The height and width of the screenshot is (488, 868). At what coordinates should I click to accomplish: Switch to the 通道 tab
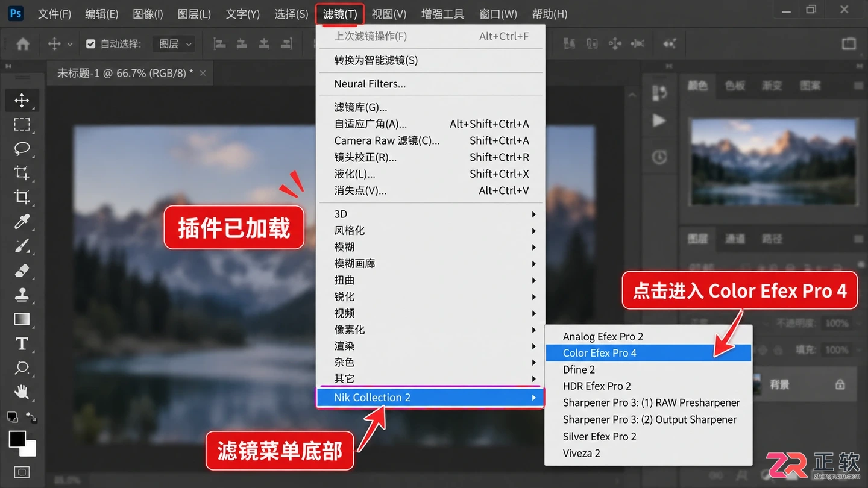coord(735,239)
